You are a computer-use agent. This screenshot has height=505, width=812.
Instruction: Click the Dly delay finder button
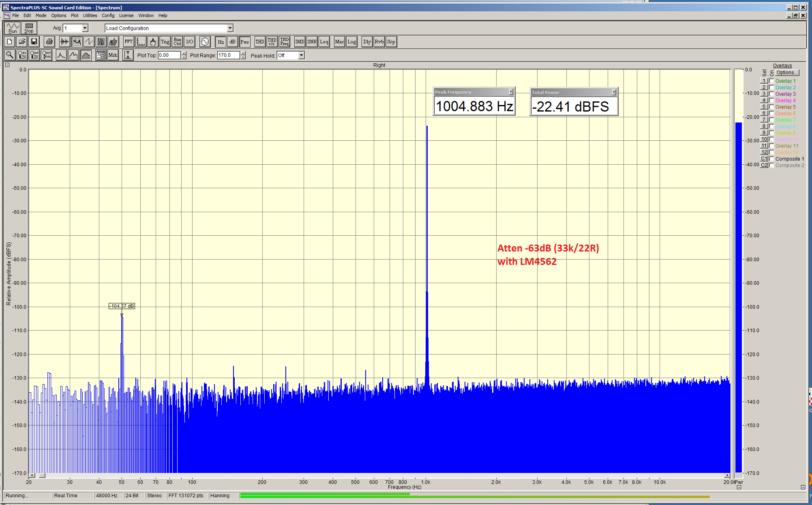(x=367, y=42)
